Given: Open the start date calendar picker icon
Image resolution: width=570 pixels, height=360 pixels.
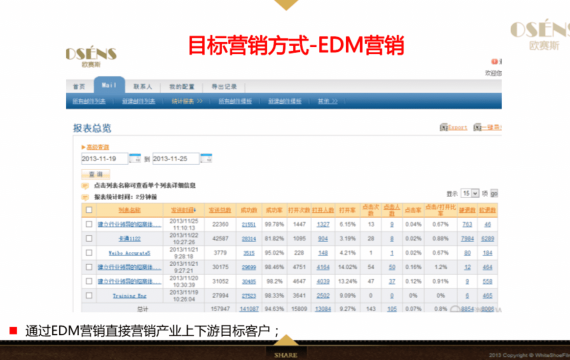Looking at the screenshot, I should [135, 159].
